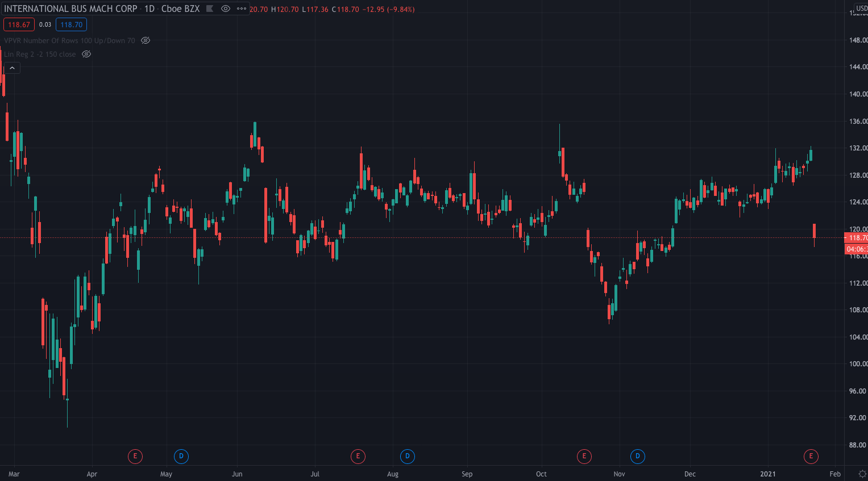This screenshot has height=481, width=868.
Task: Click the INTERNATIONAL BUS MACH CORP symbol title
Action: (70, 9)
